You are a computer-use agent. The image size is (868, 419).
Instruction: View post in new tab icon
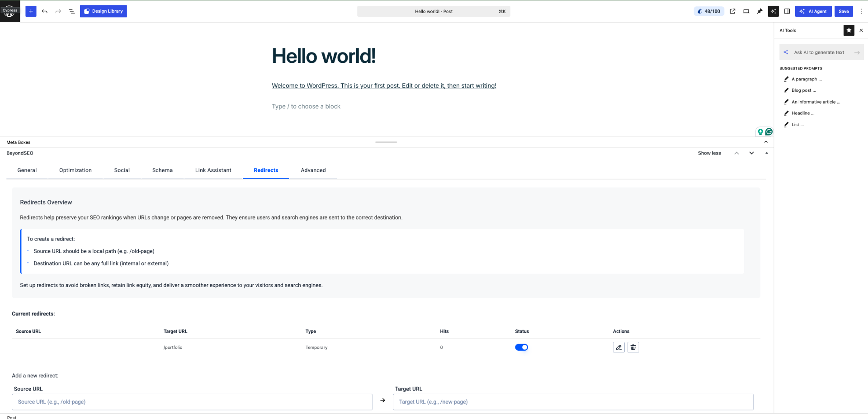click(732, 11)
